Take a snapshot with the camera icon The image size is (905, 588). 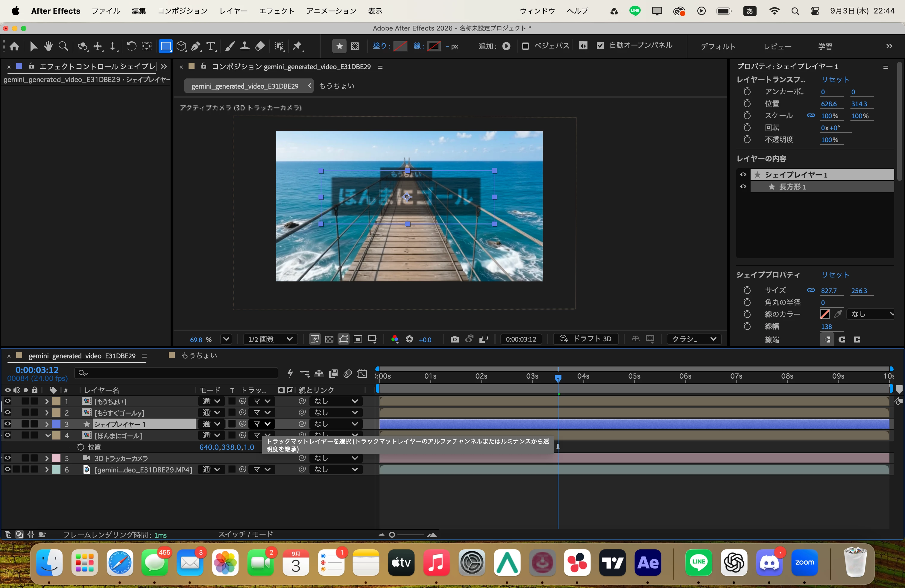pyautogui.click(x=454, y=339)
